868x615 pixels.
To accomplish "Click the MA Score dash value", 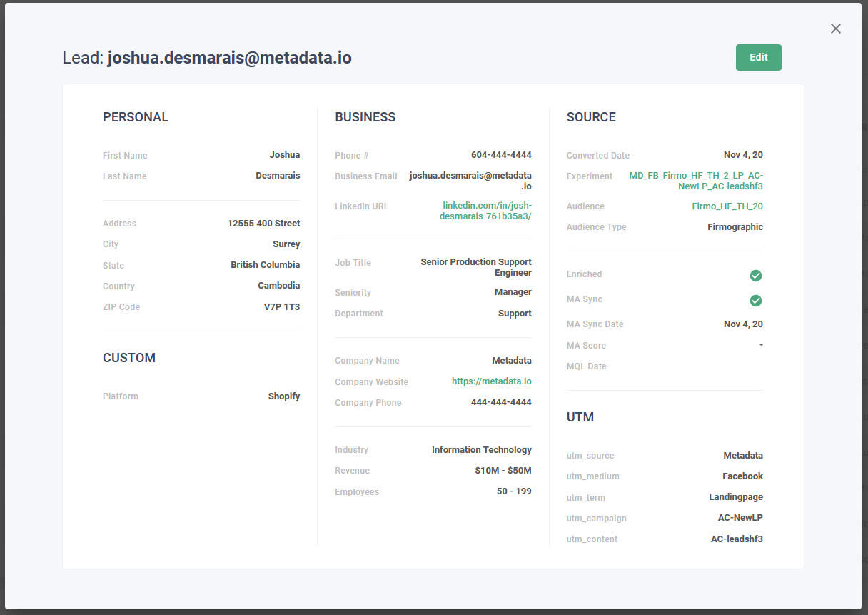I will [x=761, y=345].
